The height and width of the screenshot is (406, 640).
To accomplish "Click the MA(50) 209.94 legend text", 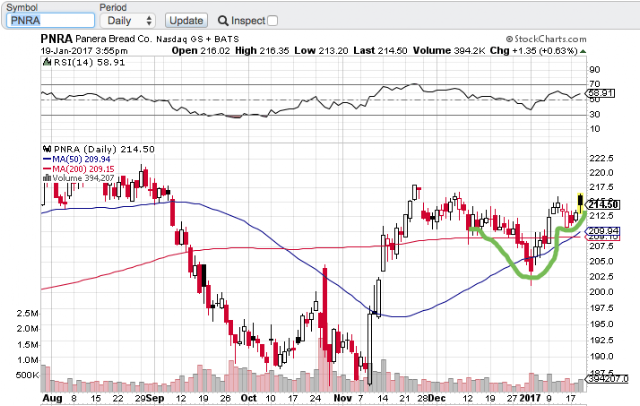I will [81, 159].
